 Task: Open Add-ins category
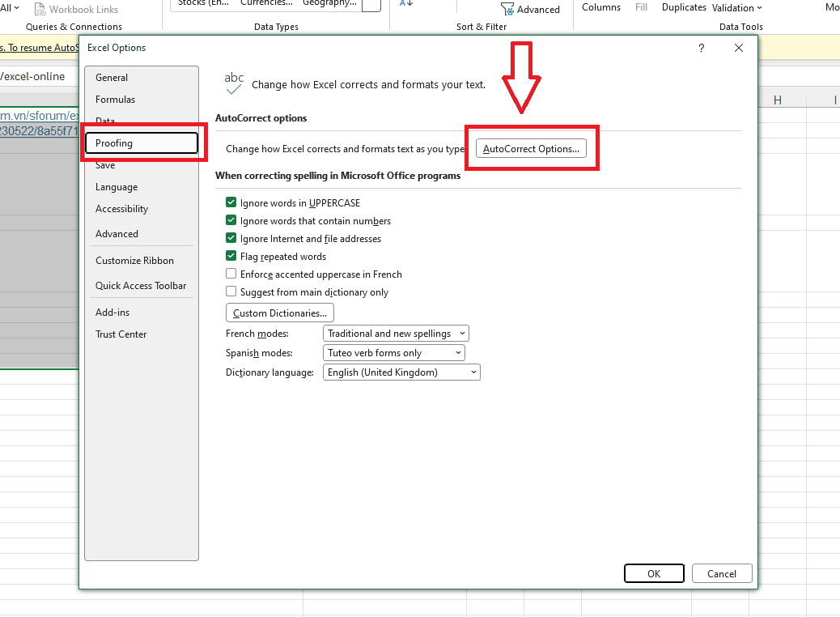coord(142,313)
